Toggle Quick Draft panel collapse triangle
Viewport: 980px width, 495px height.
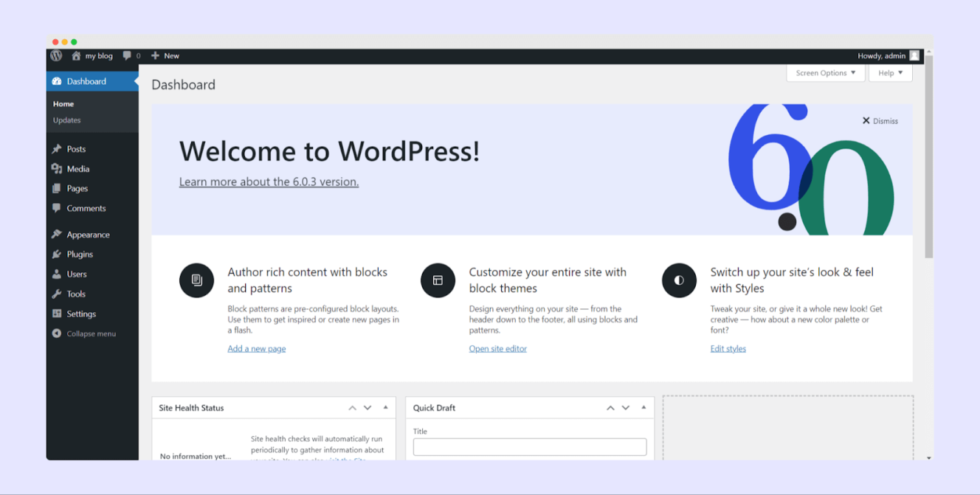click(x=643, y=407)
